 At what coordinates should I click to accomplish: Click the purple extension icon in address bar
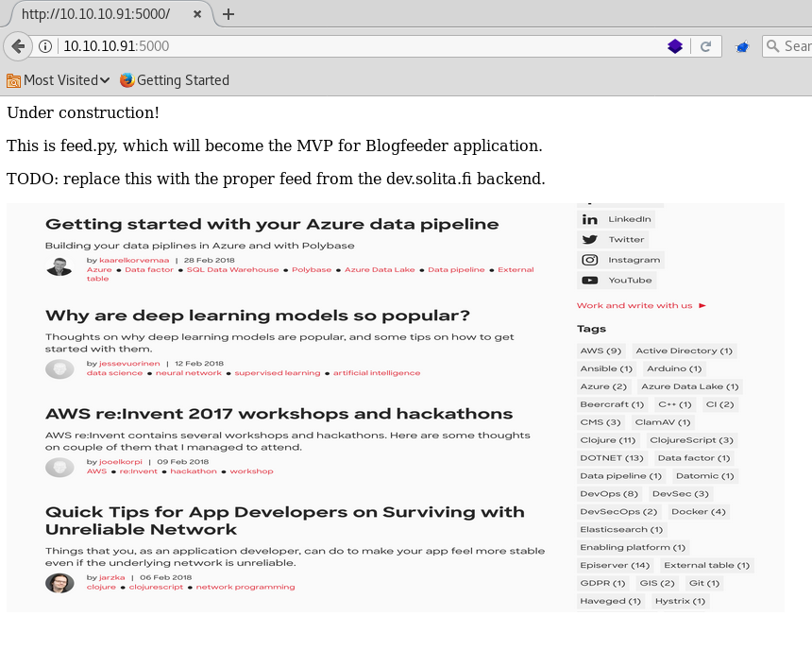675,46
